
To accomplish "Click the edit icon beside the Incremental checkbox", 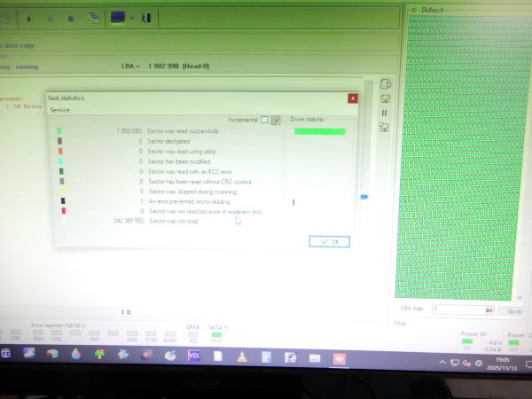I will (276, 120).
